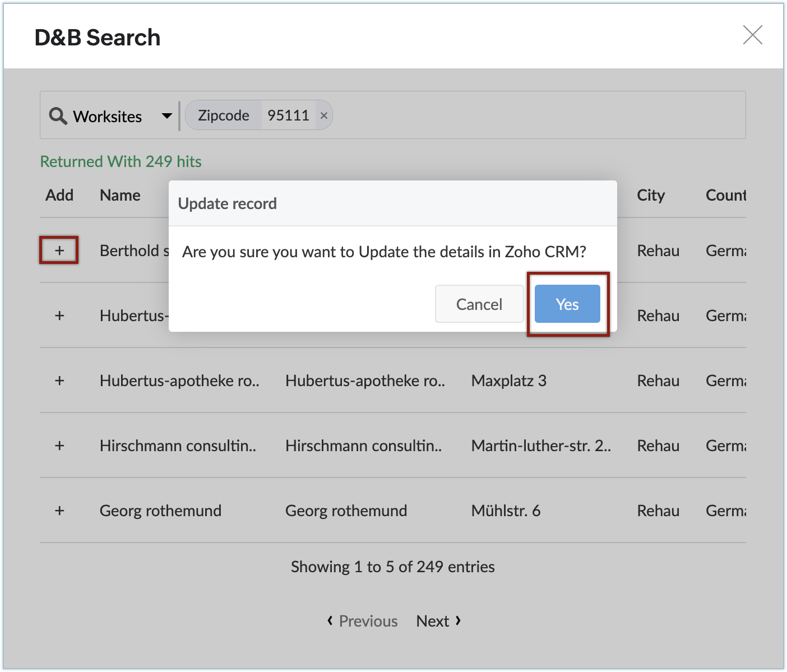Screen dimensions: 787x672
Task: Click the Name column header
Action: pyautogui.click(x=120, y=195)
